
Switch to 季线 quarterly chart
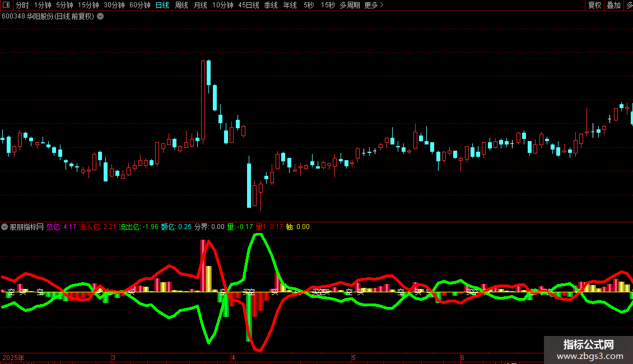click(x=271, y=5)
